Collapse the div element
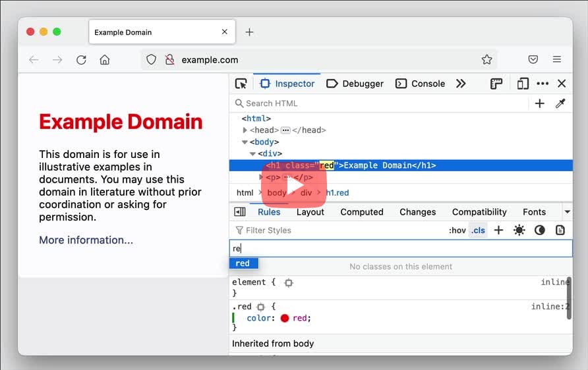588x370 pixels. pos(252,154)
